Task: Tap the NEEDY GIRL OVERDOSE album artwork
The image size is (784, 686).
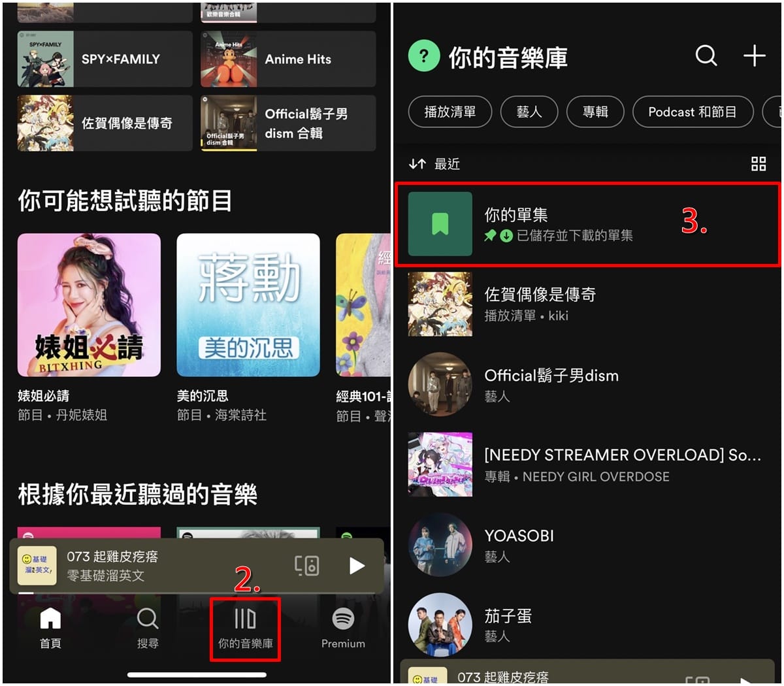Action: pos(440,465)
